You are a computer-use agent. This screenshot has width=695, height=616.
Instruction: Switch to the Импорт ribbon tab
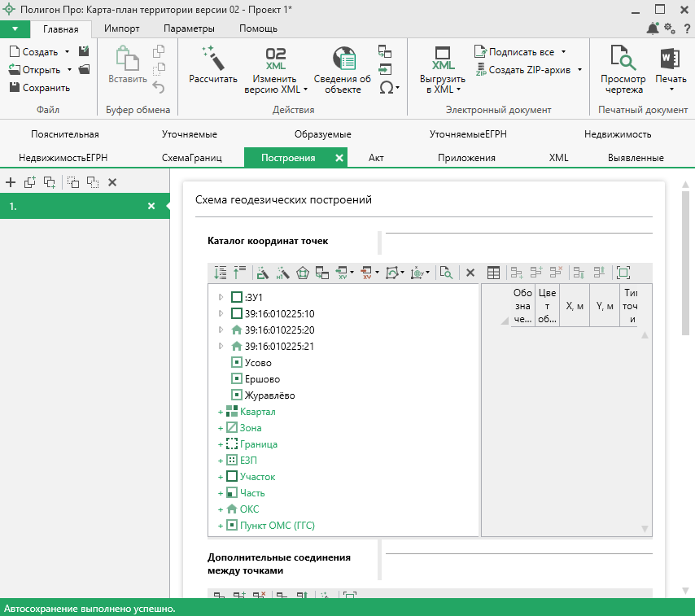[x=122, y=28]
